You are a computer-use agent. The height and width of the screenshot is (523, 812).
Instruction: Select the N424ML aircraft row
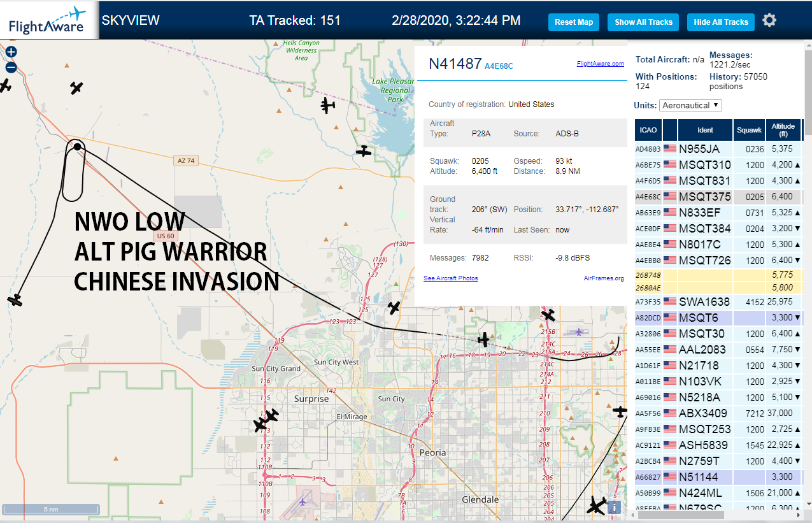click(x=718, y=492)
